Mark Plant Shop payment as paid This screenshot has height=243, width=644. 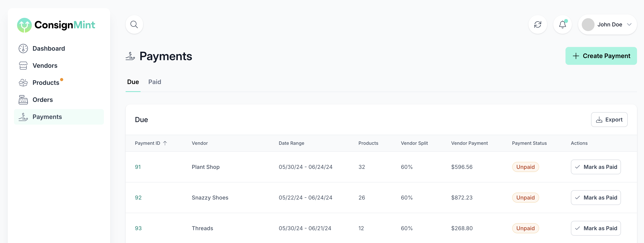pyautogui.click(x=596, y=167)
